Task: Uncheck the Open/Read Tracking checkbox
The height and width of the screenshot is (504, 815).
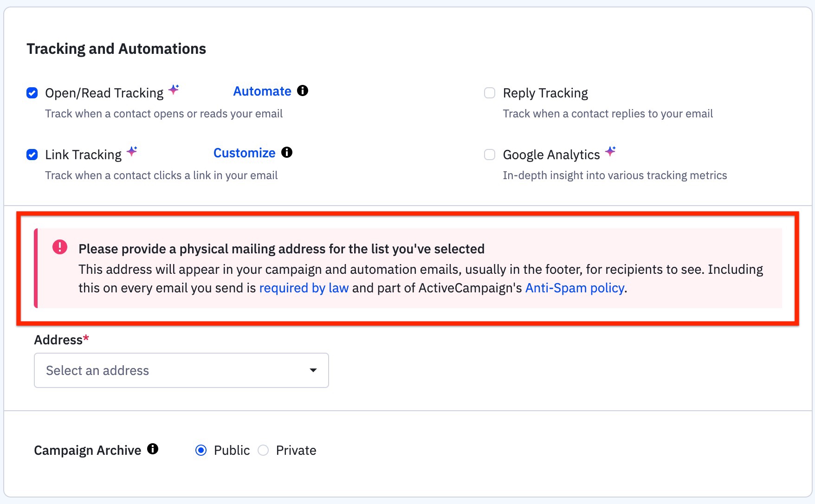Action: 32,93
